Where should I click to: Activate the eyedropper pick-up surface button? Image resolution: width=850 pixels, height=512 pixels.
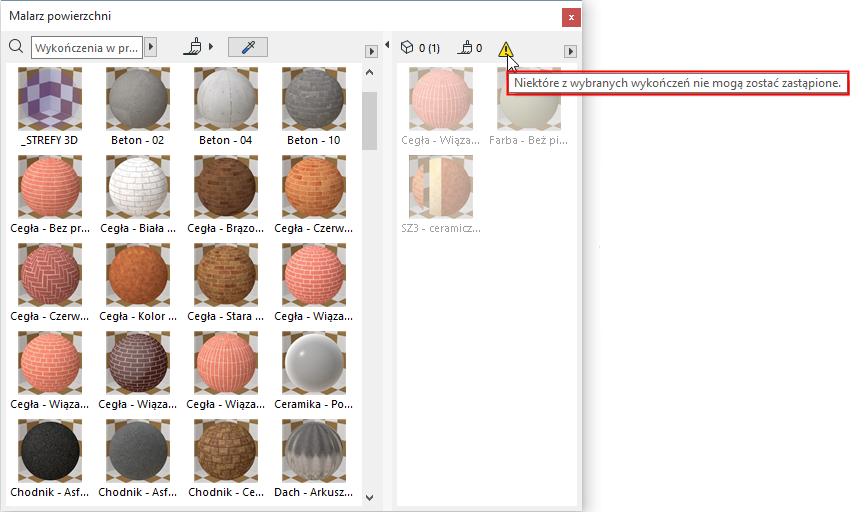248,47
